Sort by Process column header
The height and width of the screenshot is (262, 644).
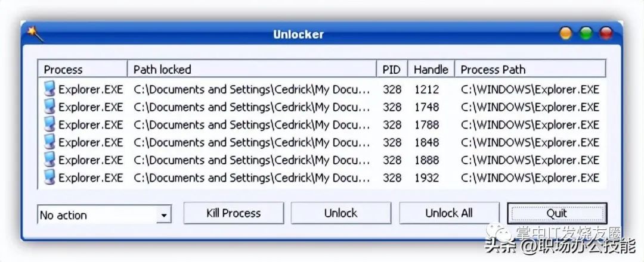(x=82, y=69)
